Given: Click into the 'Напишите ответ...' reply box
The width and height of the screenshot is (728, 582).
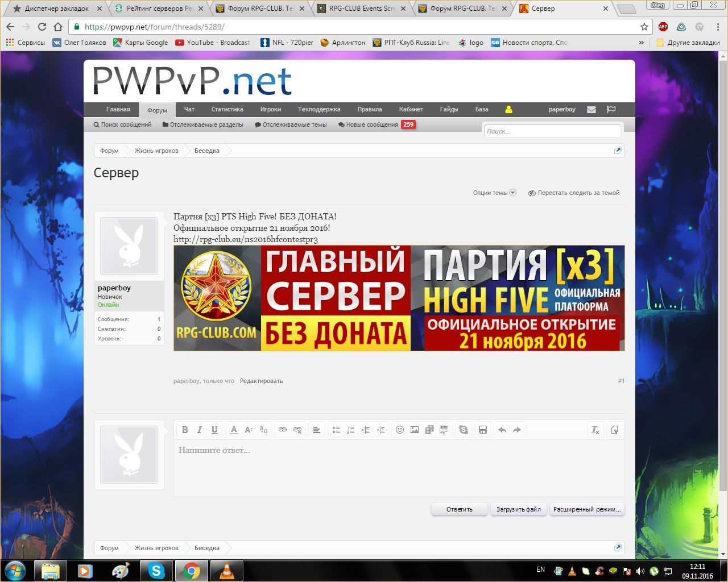Looking at the screenshot, I should [399, 468].
